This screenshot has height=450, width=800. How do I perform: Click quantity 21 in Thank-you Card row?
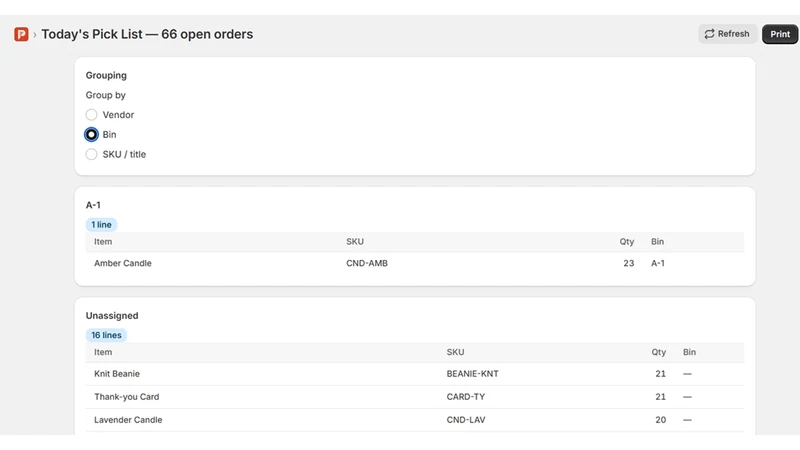click(660, 397)
